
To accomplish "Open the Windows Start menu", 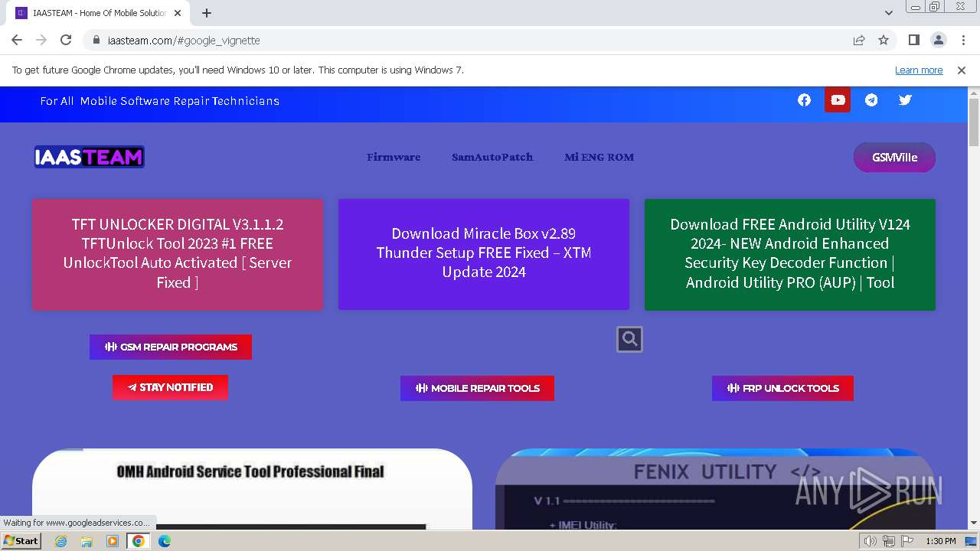I will coord(21,541).
